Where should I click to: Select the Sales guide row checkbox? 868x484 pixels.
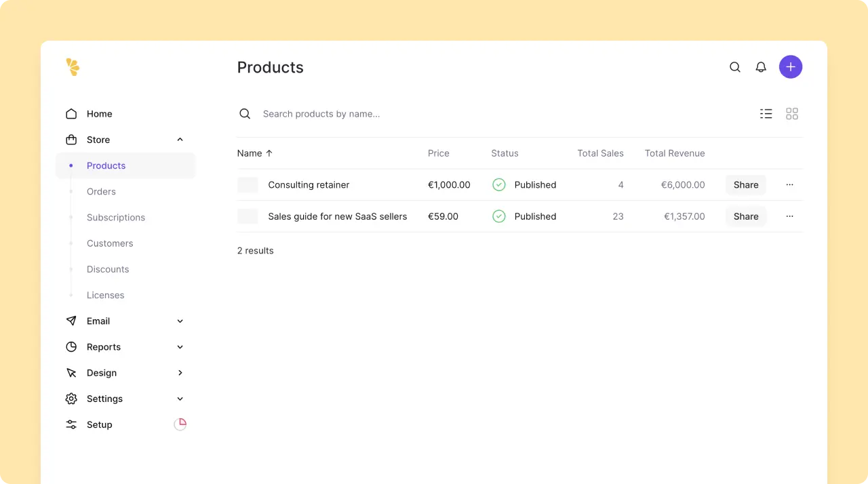248,216
